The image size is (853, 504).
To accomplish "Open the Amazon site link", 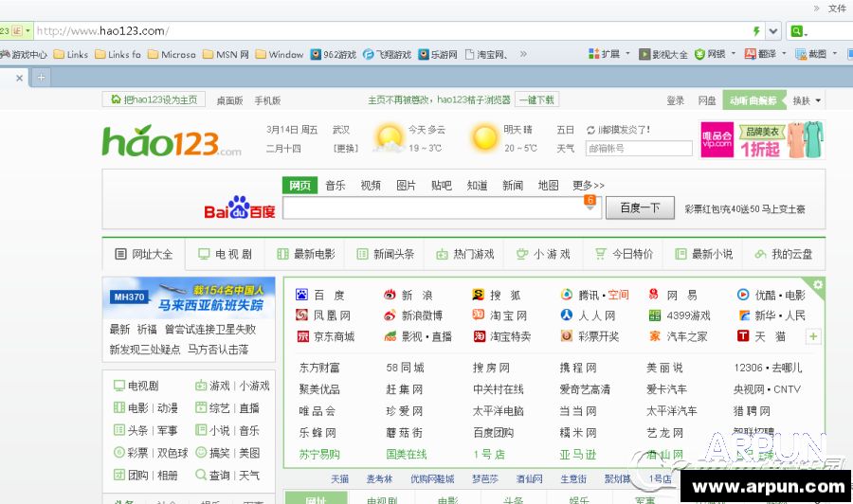I will [x=578, y=455].
